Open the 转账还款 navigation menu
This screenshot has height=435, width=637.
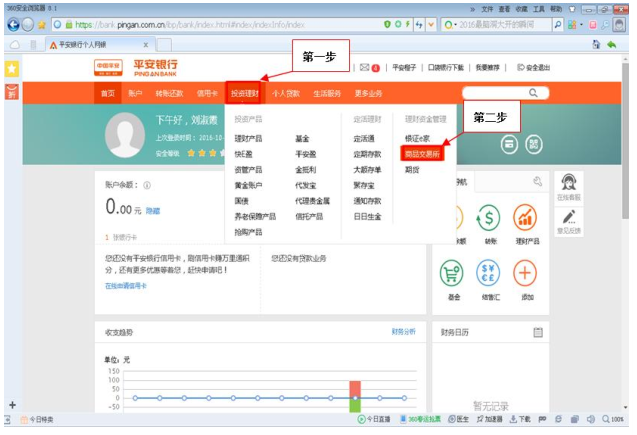(x=169, y=93)
